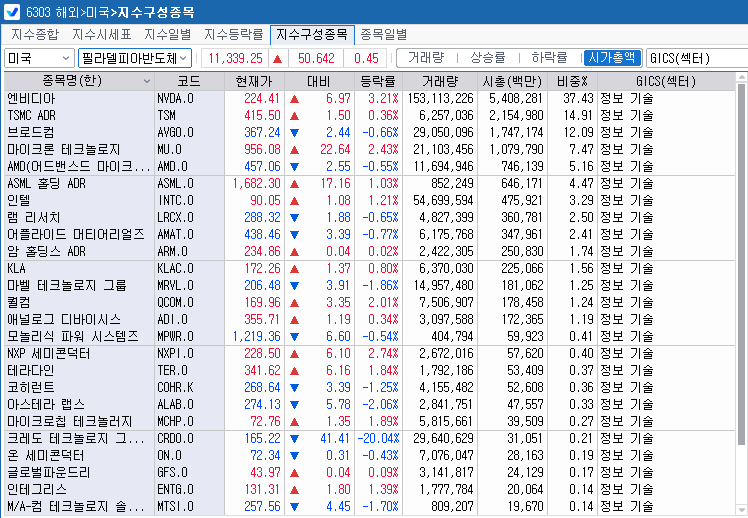Open the 필라델피아반도체 index dropdown
The height and width of the screenshot is (518, 748).
click(135, 58)
